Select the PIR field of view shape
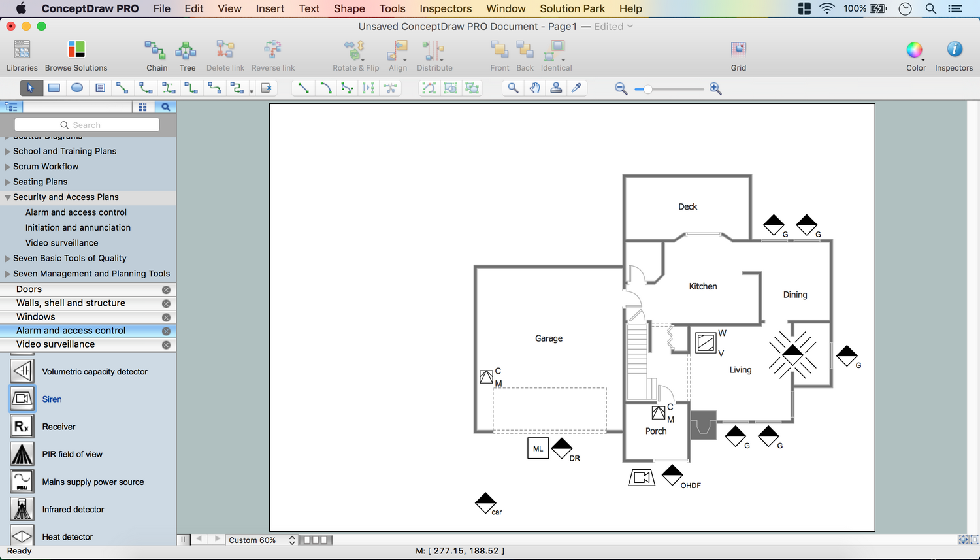This screenshot has height=560, width=980. [22, 453]
